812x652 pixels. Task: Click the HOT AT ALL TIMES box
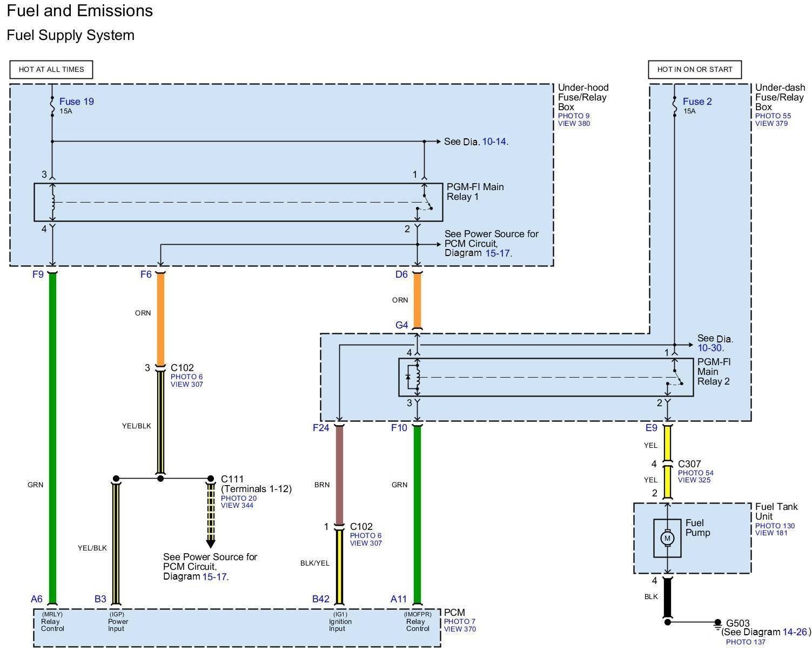51,69
